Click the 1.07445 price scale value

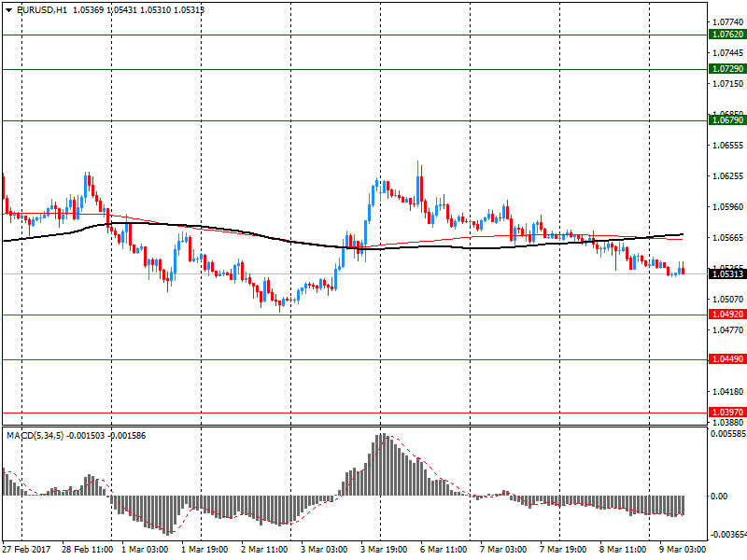pyautogui.click(x=727, y=53)
